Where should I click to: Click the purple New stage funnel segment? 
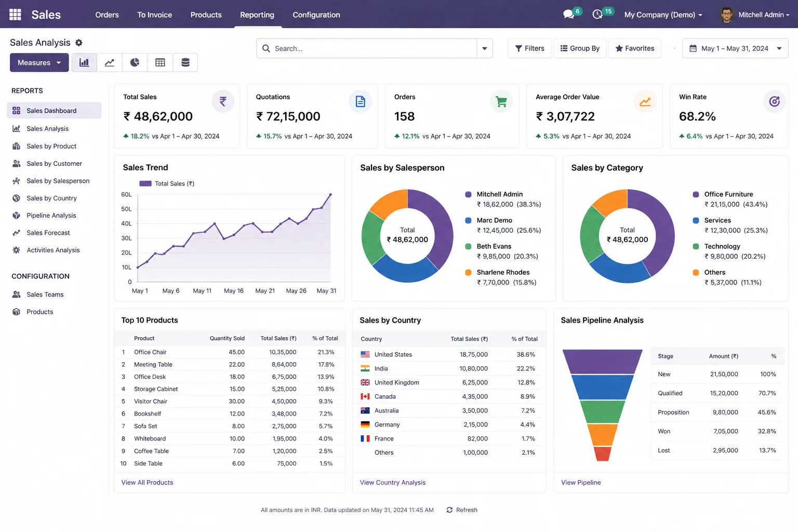[603, 362]
